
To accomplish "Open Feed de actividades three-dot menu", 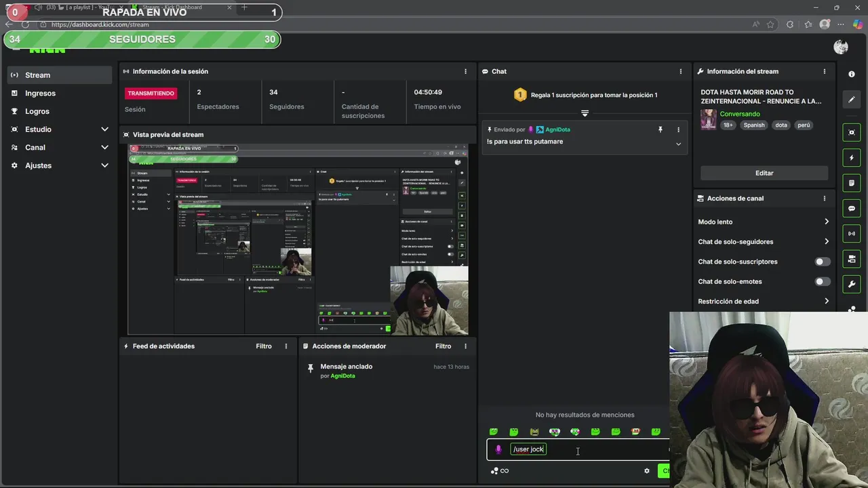I will tap(285, 346).
